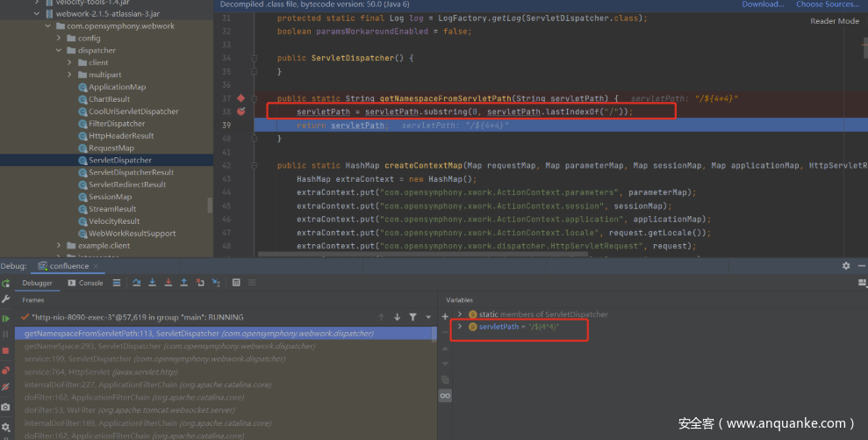This screenshot has width=868, height=440.
Task: Toggle the breakpoint on line 38
Action: coord(241,112)
